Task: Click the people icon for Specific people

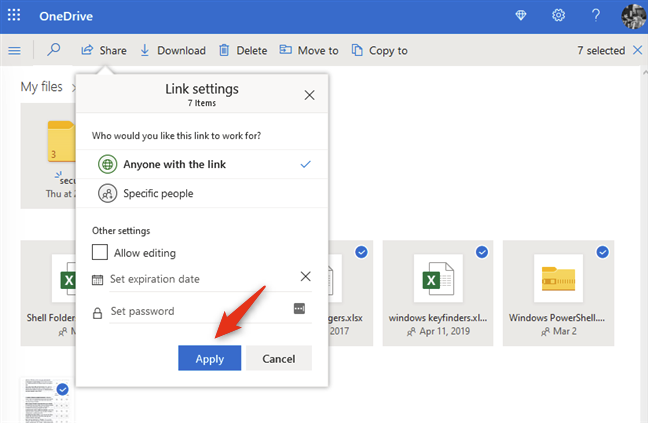Action: click(x=107, y=193)
